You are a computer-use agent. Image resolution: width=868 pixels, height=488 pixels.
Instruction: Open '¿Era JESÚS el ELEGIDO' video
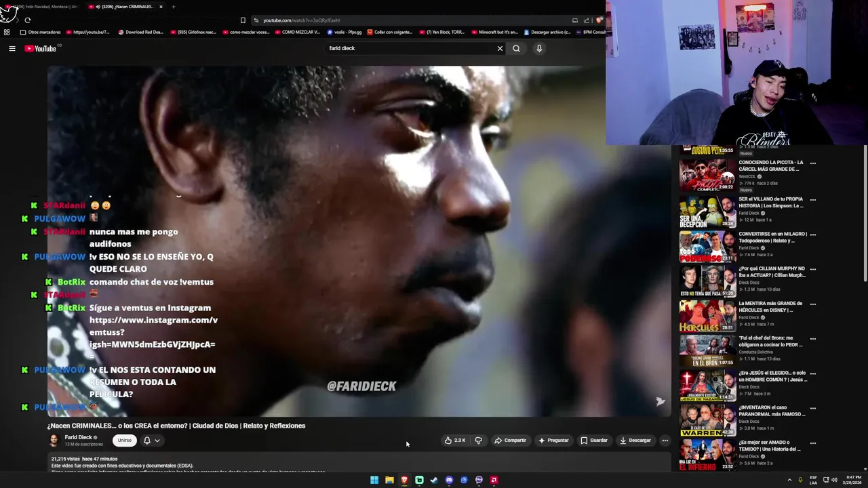707,386
